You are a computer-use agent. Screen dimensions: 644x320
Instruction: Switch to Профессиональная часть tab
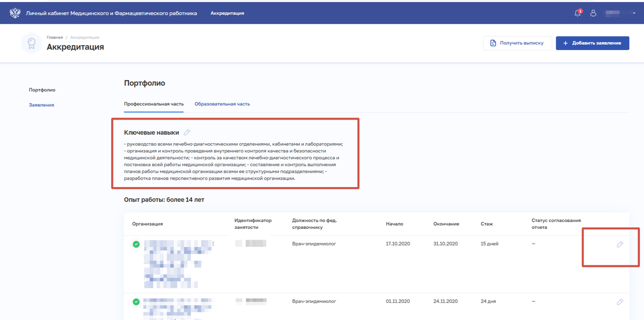tap(153, 104)
